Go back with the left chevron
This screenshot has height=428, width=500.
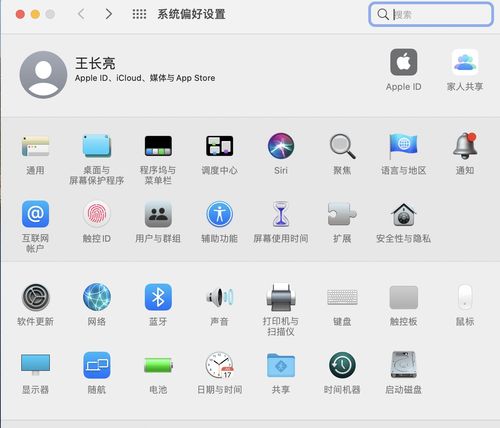(81, 14)
